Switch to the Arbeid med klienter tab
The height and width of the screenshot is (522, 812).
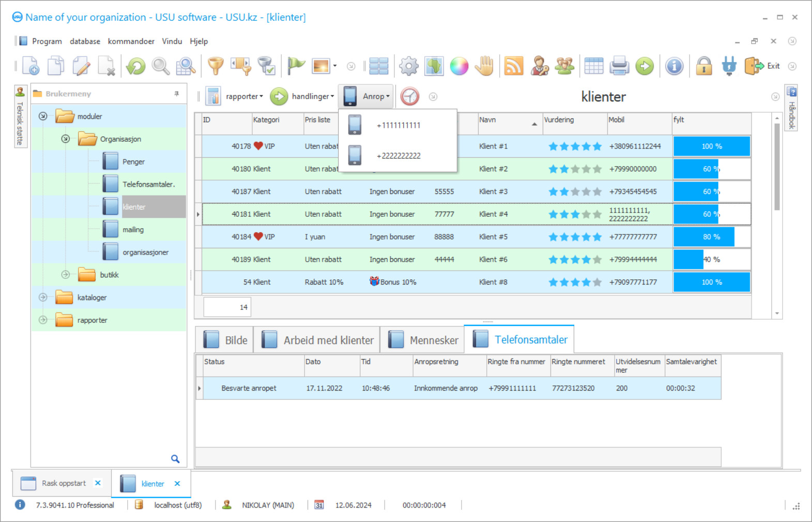click(x=318, y=340)
